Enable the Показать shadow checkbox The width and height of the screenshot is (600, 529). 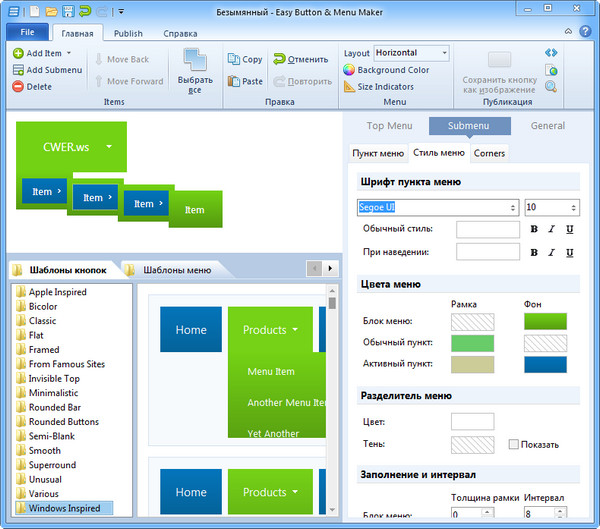[x=514, y=444]
